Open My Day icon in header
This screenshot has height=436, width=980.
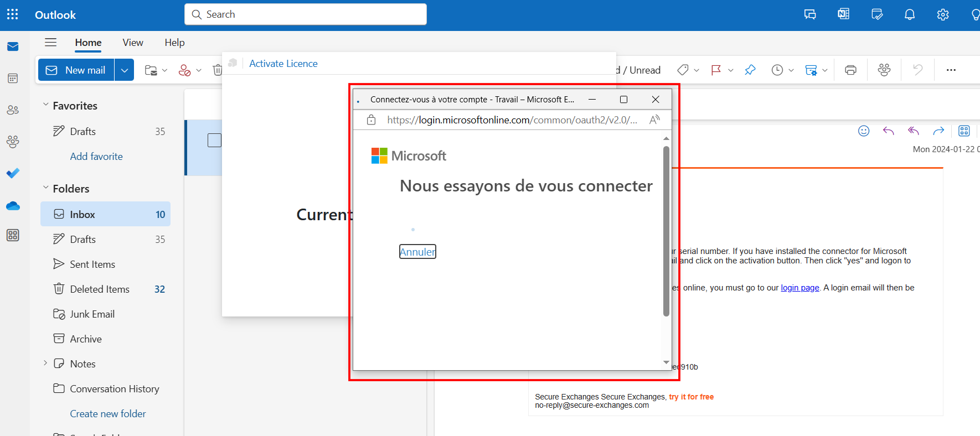click(x=877, y=14)
